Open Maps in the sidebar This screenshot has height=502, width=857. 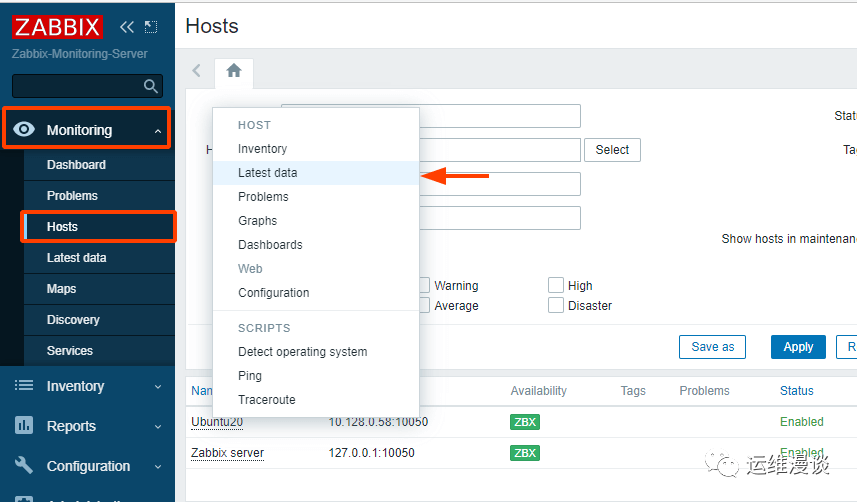pos(99,288)
